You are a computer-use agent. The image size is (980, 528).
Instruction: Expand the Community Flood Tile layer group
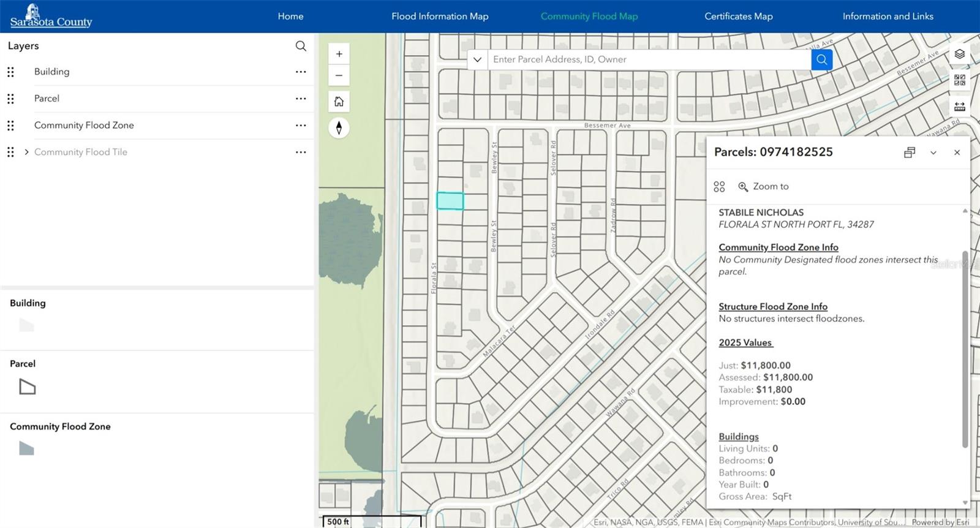[x=26, y=152]
